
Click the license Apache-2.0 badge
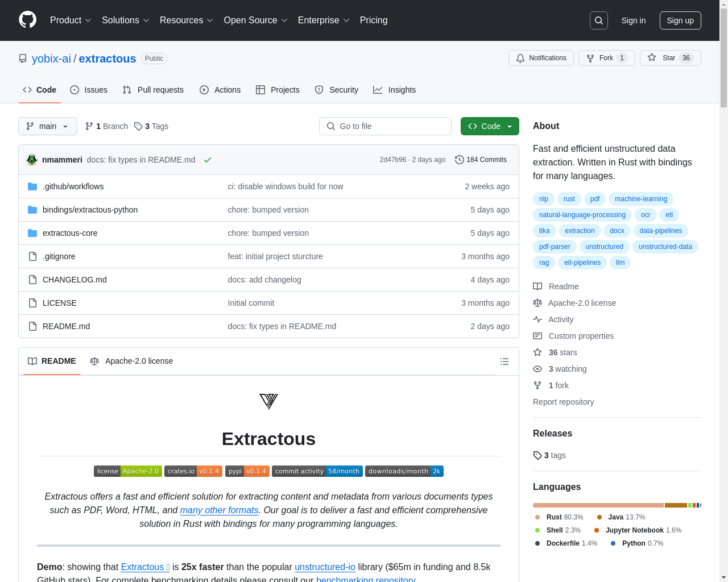(128, 471)
